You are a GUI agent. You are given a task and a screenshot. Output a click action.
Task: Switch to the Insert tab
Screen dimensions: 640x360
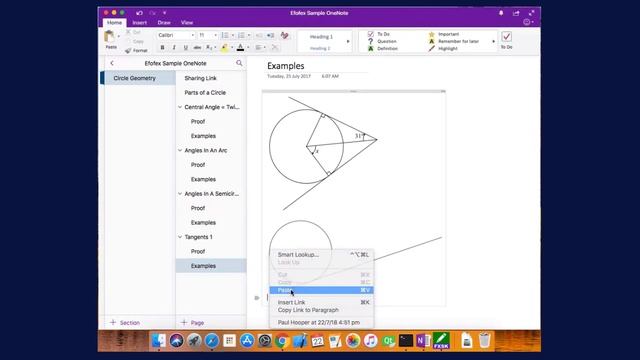point(140,22)
